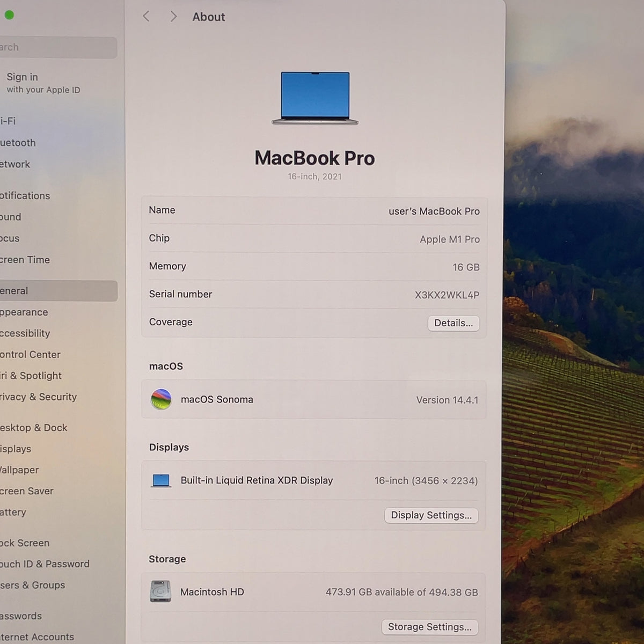Screen dimensions: 644x644
Task: Open Accessibility settings in sidebar
Action: tap(58, 333)
